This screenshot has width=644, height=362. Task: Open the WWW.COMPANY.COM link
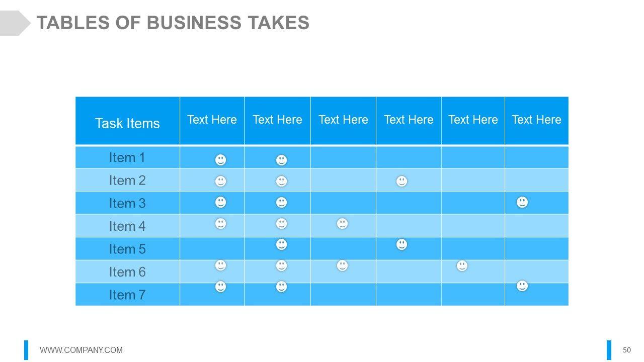click(x=81, y=350)
